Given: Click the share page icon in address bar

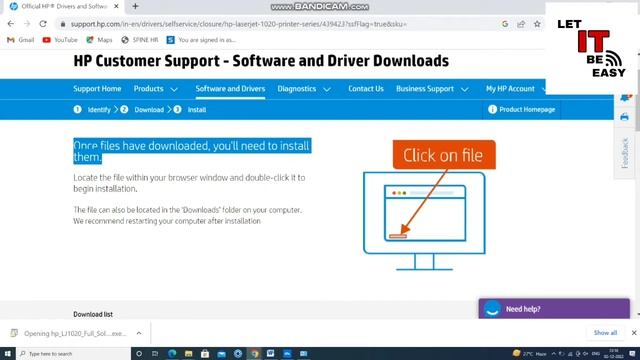Looking at the screenshot, I should (521, 24).
